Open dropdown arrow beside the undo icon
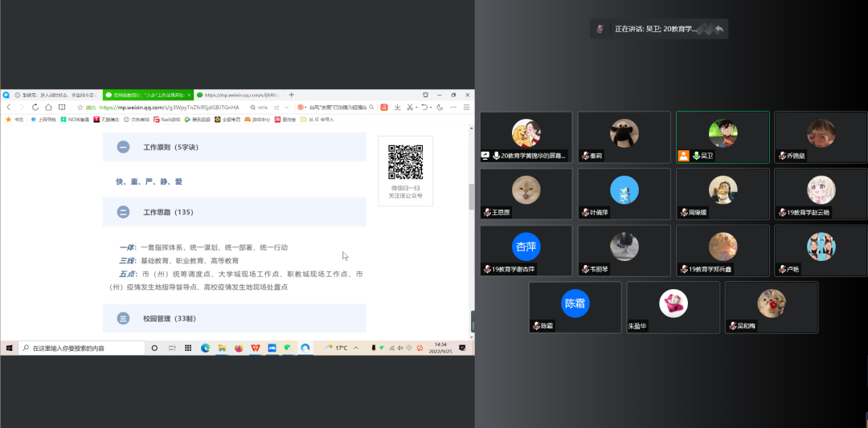 tap(431, 107)
